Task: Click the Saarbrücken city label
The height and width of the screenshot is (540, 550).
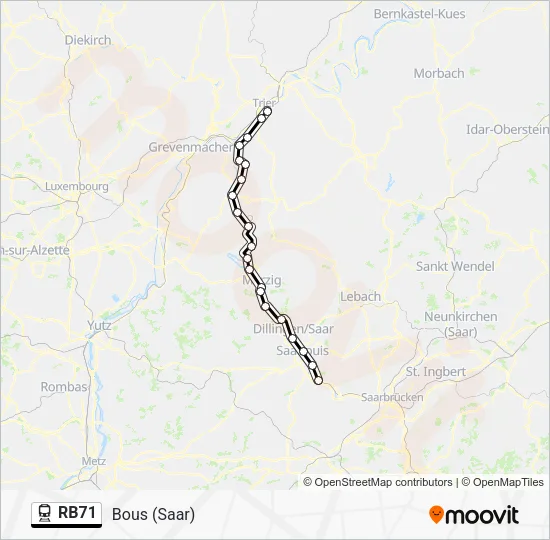Action: 392,397
